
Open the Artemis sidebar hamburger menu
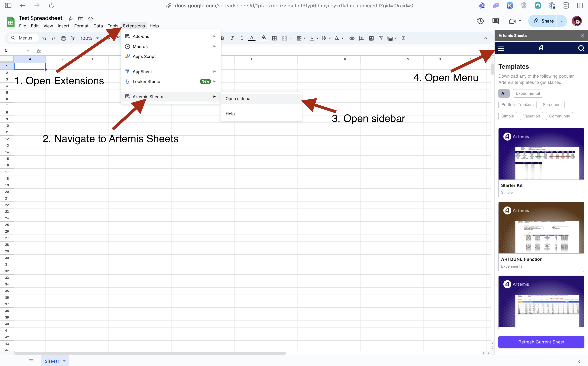click(x=501, y=48)
